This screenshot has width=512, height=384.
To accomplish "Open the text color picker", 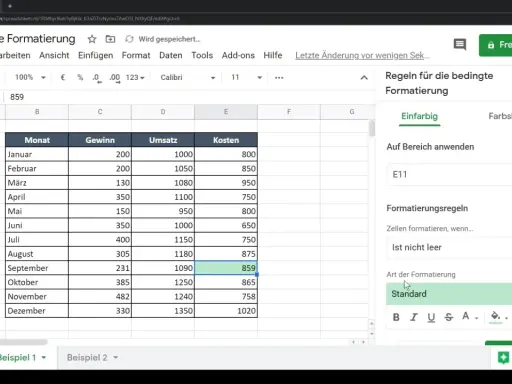I will (470, 317).
